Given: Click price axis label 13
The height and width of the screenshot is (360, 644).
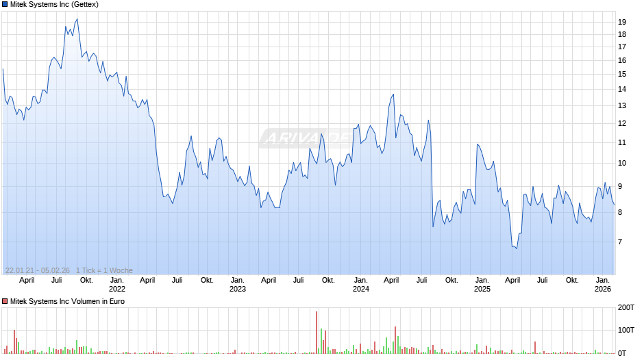Looking at the screenshot, I should click(x=622, y=105).
